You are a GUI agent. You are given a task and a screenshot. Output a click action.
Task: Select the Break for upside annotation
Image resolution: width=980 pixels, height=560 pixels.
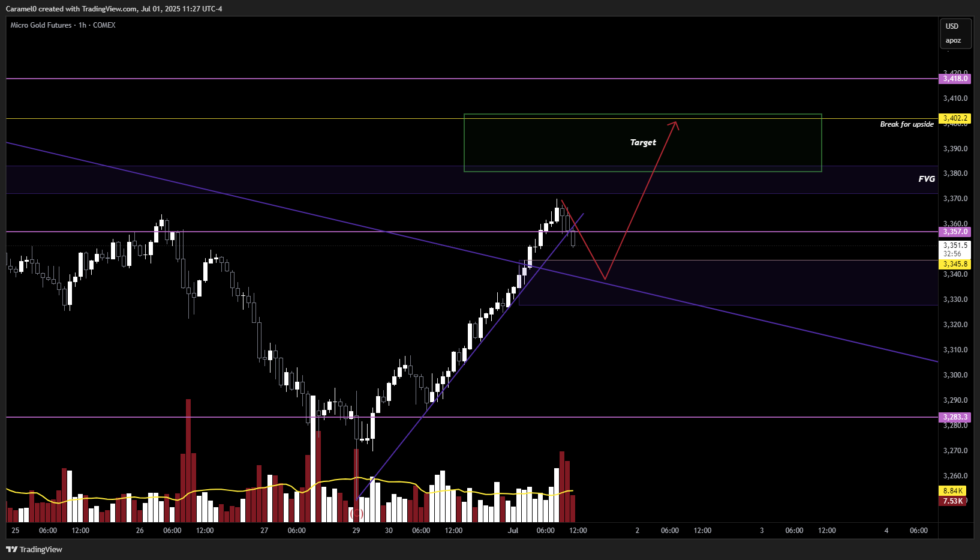pyautogui.click(x=907, y=124)
